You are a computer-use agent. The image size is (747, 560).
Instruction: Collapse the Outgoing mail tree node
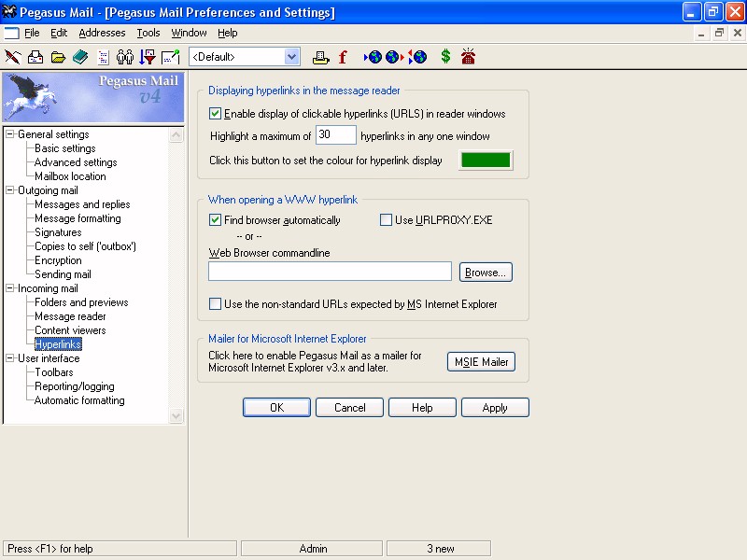coord(9,190)
